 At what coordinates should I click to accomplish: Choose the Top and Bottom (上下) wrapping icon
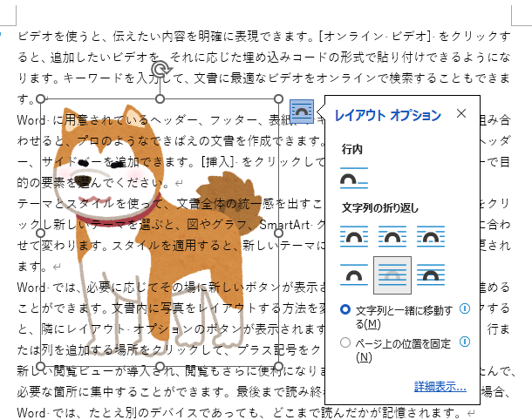pos(354,274)
